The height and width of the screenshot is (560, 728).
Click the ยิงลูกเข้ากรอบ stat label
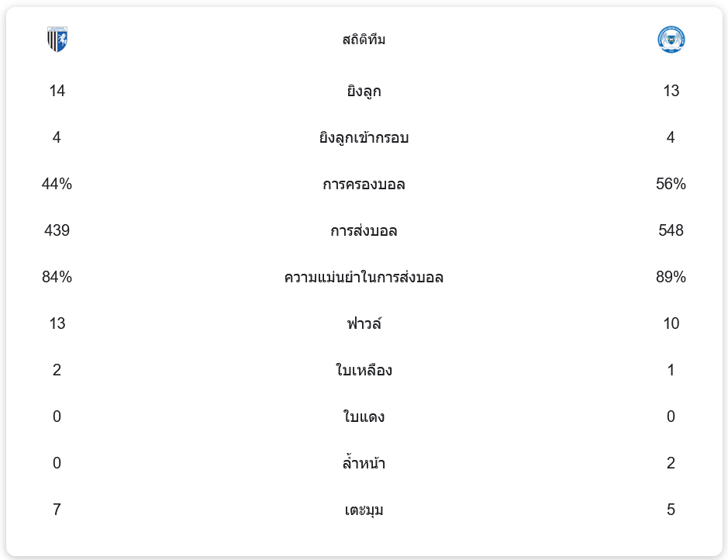364,138
